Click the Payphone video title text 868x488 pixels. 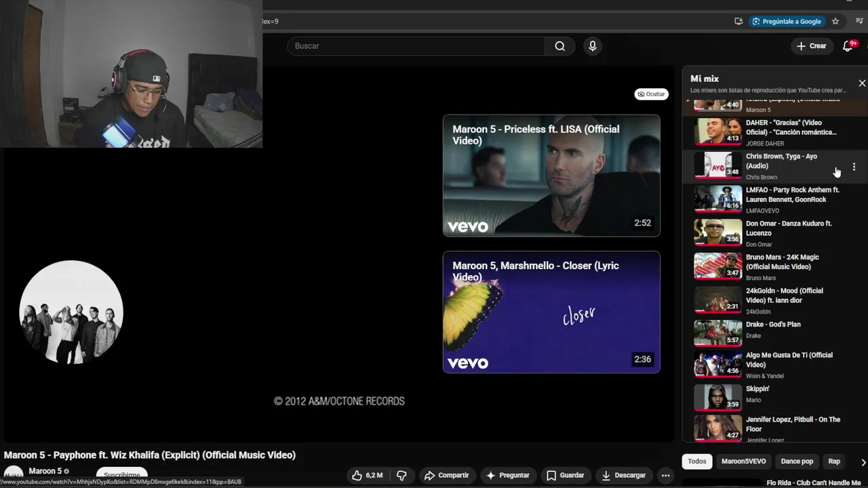click(150, 455)
